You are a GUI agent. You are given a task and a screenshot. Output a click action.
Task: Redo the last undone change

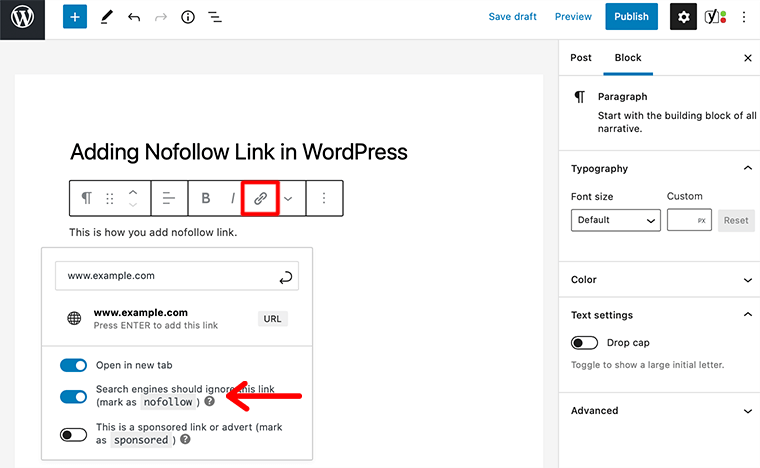point(160,17)
